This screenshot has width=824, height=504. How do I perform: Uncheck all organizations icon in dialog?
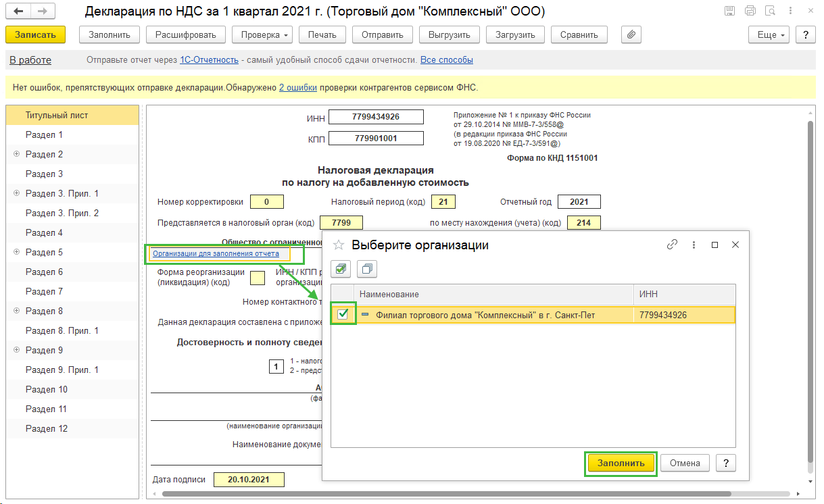pyautogui.click(x=366, y=269)
